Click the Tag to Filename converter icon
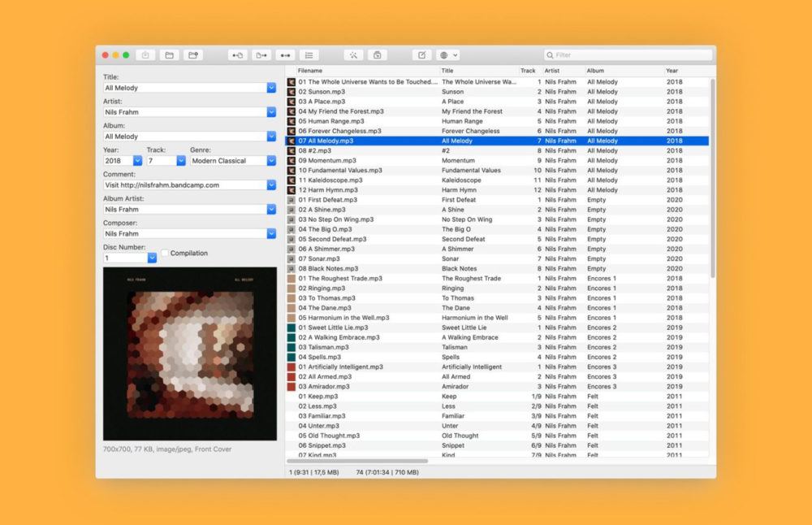 pyautogui.click(x=238, y=55)
